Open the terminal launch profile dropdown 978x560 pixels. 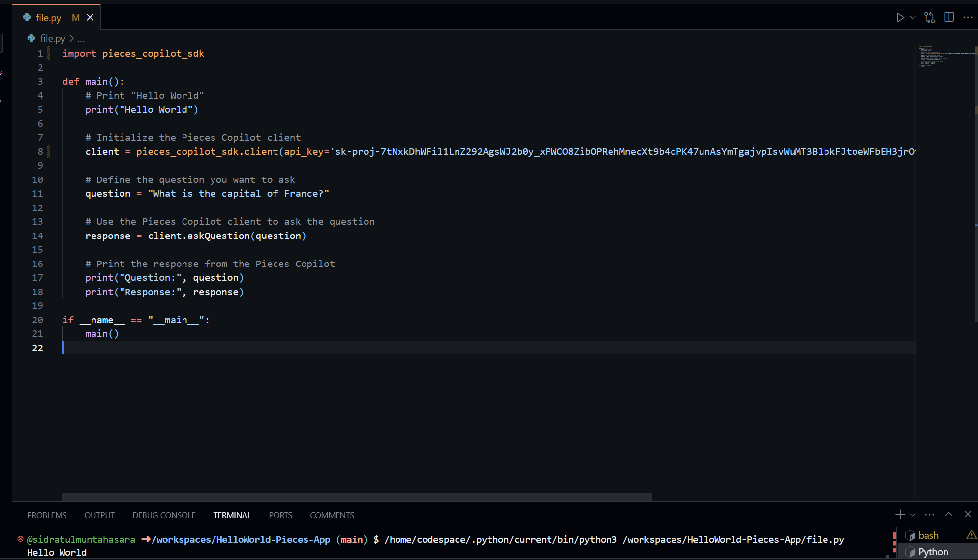913,515
